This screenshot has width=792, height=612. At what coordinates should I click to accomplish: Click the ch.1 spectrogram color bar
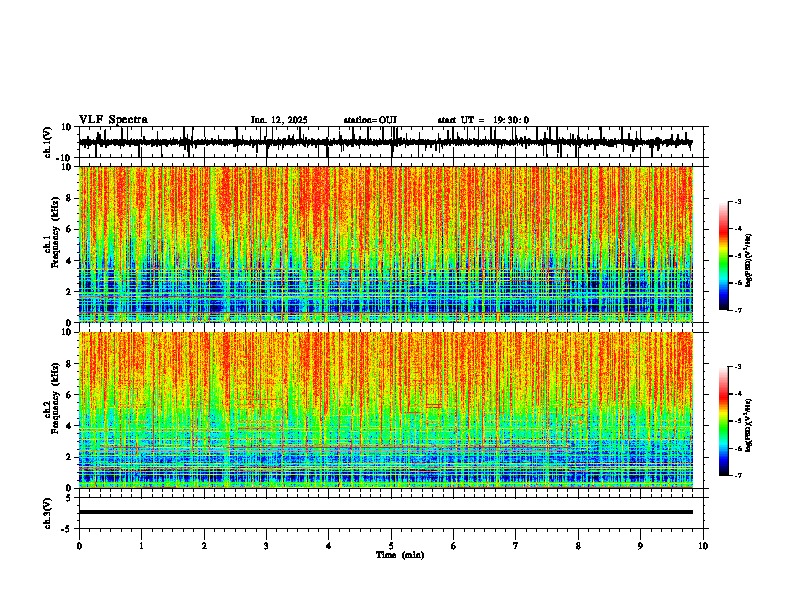coord(724,256)
